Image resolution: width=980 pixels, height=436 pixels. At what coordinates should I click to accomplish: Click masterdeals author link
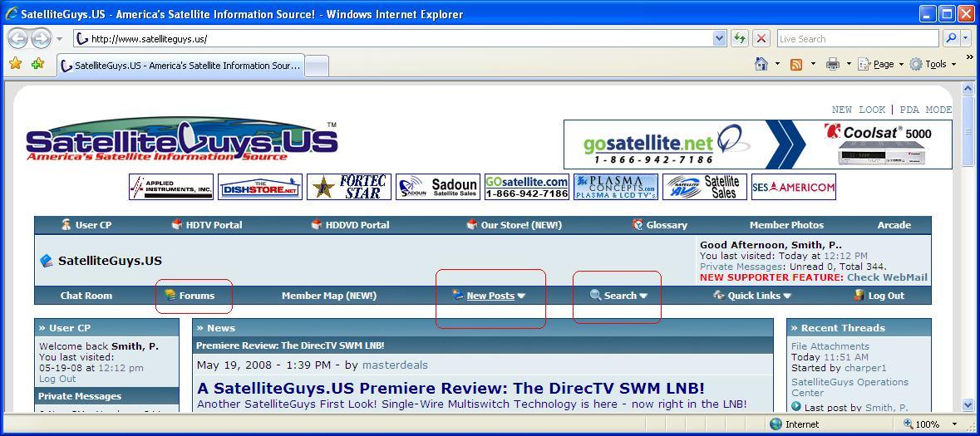[395, 365]
